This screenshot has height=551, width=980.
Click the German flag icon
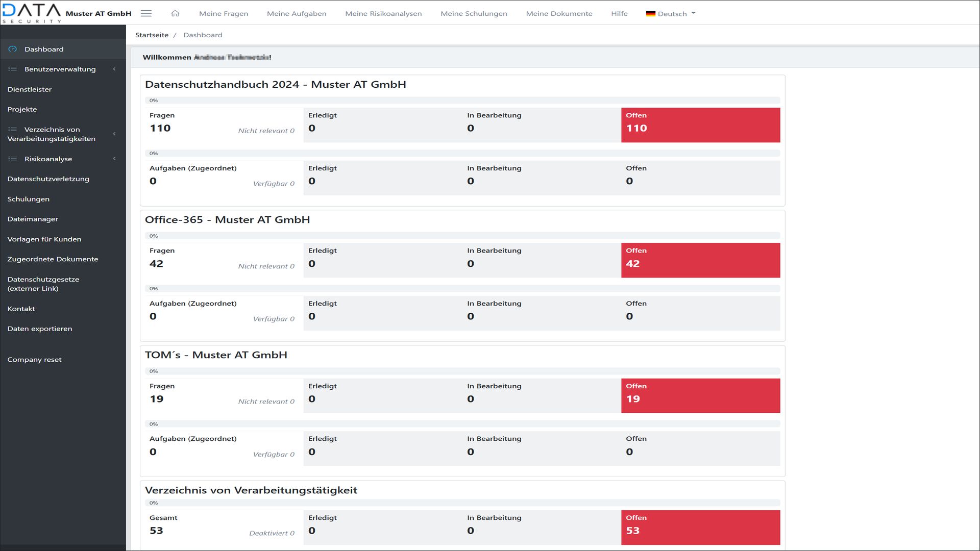650,14
